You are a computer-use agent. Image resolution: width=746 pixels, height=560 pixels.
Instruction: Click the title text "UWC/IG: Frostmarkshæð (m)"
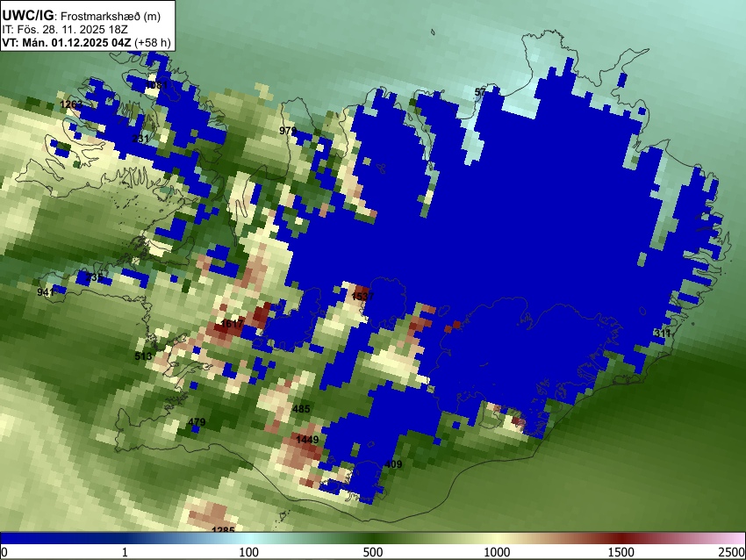click(82, 16)
